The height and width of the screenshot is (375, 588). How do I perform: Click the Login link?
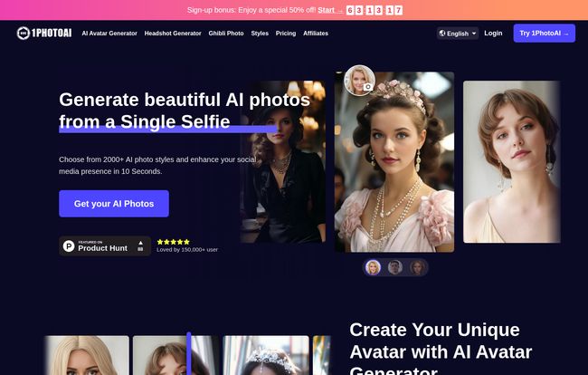(x=493, y=34)
